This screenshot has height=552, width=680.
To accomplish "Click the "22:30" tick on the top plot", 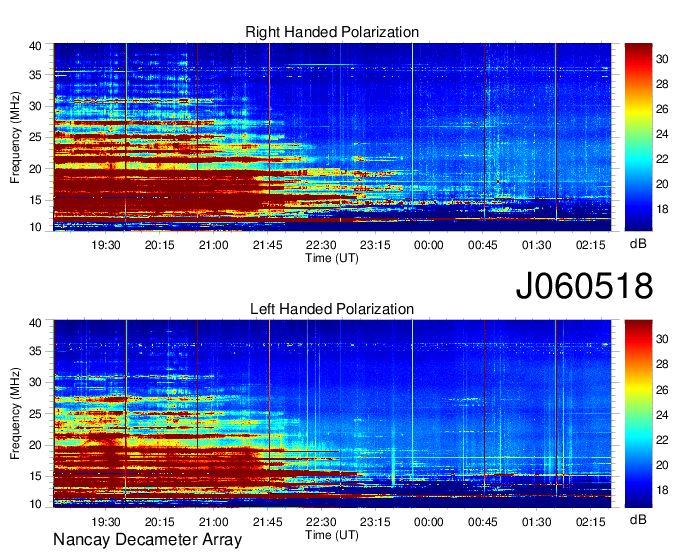I will [321, 245].
